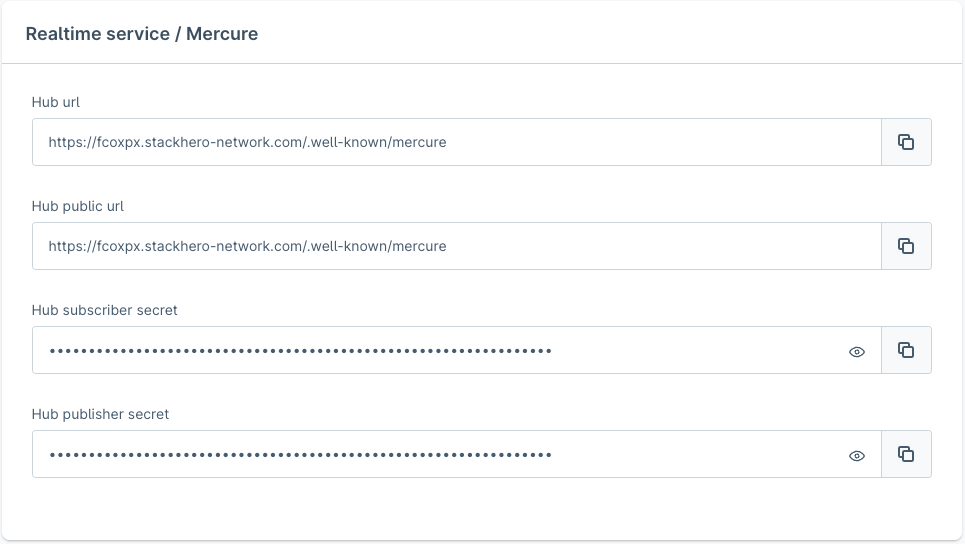
Task: Click the masked dots in Hub subscriber secret
Action: click(300, 351)
